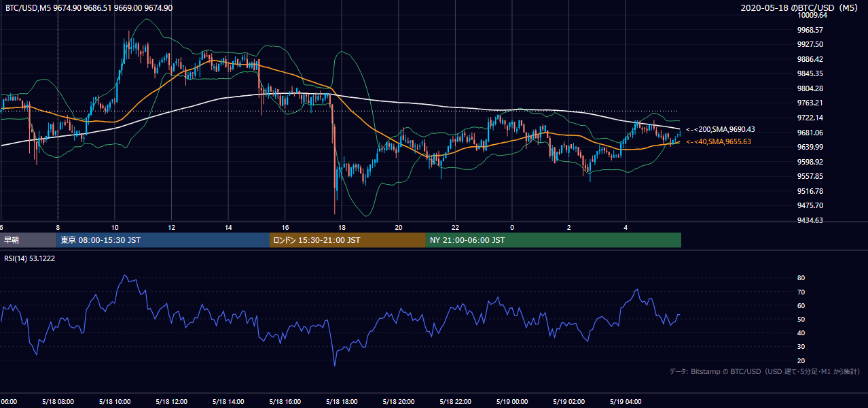Click the 5/18 18:00 date label
This screenshot has width=868, height=408.
tap(342, 402)
